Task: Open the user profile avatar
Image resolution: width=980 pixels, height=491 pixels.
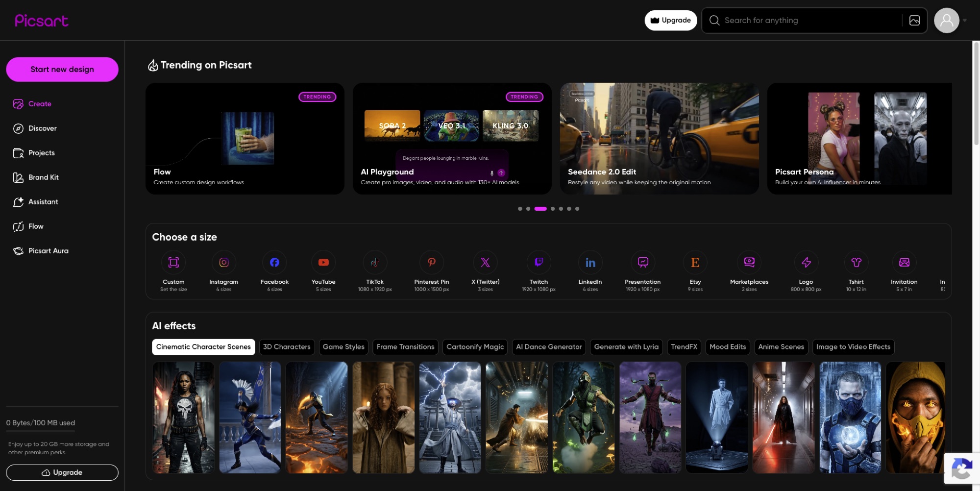Action: [946, 20]
